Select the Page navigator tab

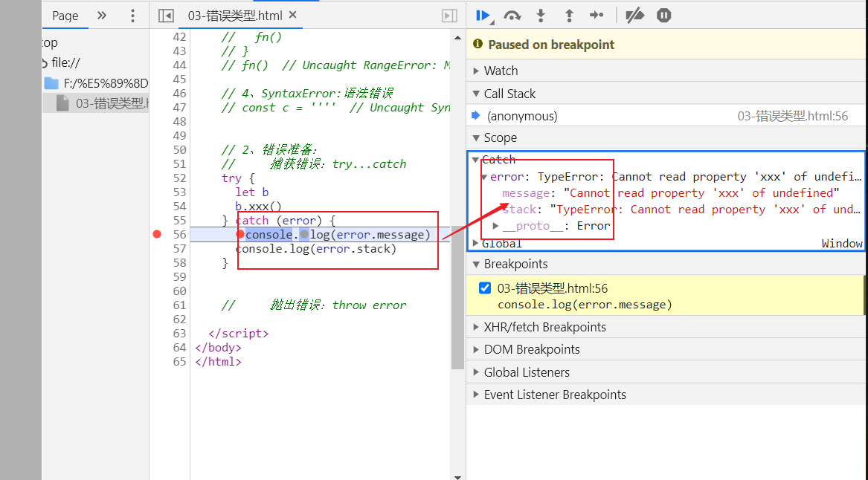tap(65, 16)
